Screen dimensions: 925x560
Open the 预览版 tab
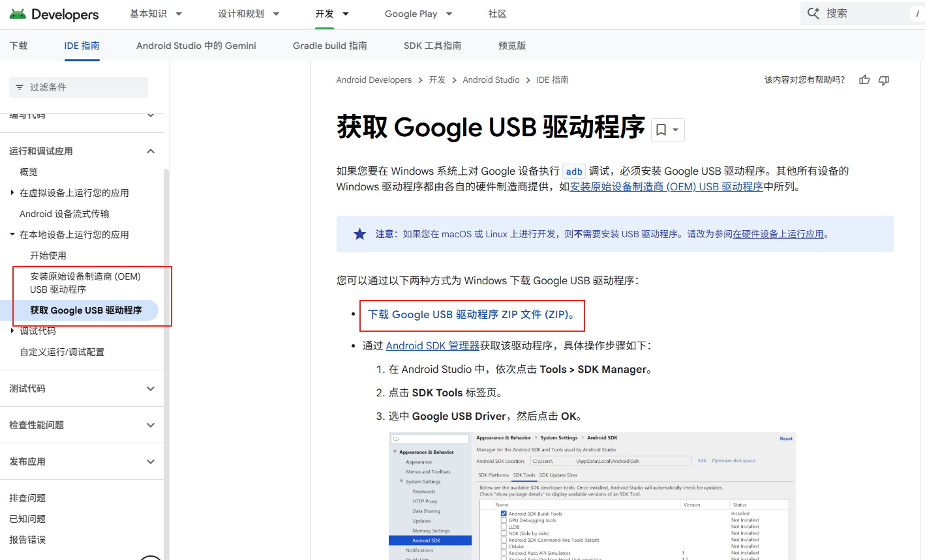tap(512, 46)
